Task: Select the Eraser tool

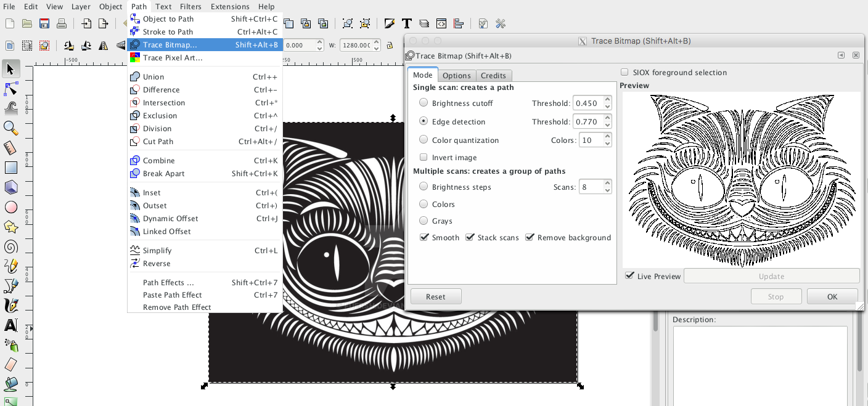Action: (x=10, y=365)
